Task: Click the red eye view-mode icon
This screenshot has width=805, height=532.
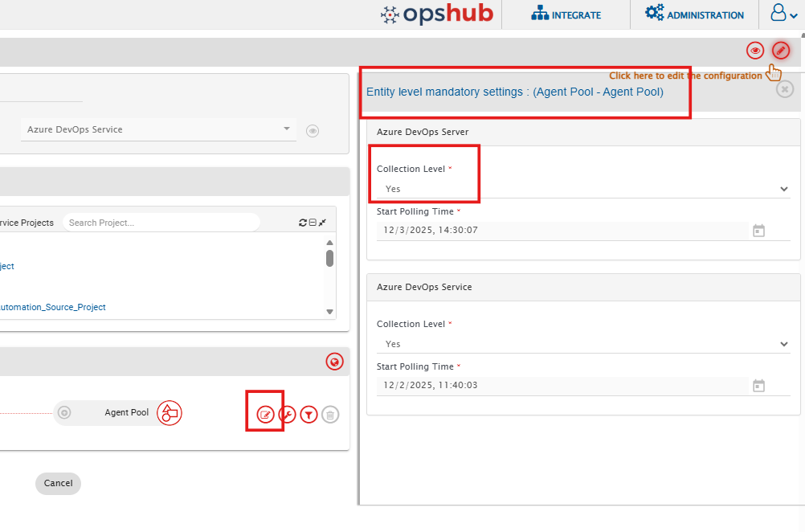Action: (x=754, y=51)
